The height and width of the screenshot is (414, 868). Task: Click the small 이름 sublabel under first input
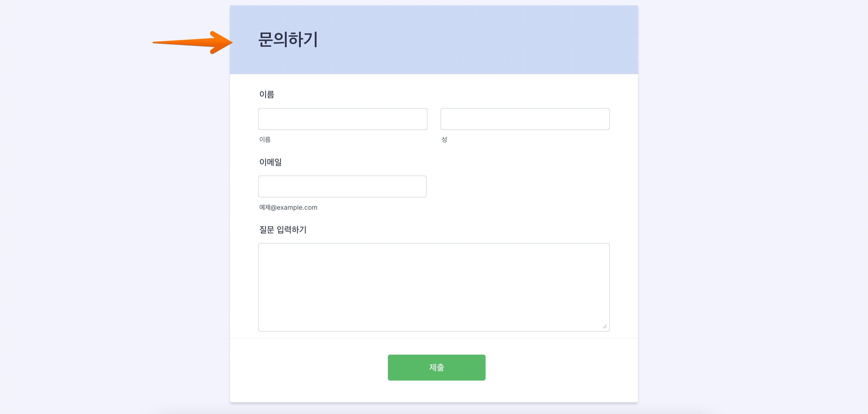(x=265, y=140)
